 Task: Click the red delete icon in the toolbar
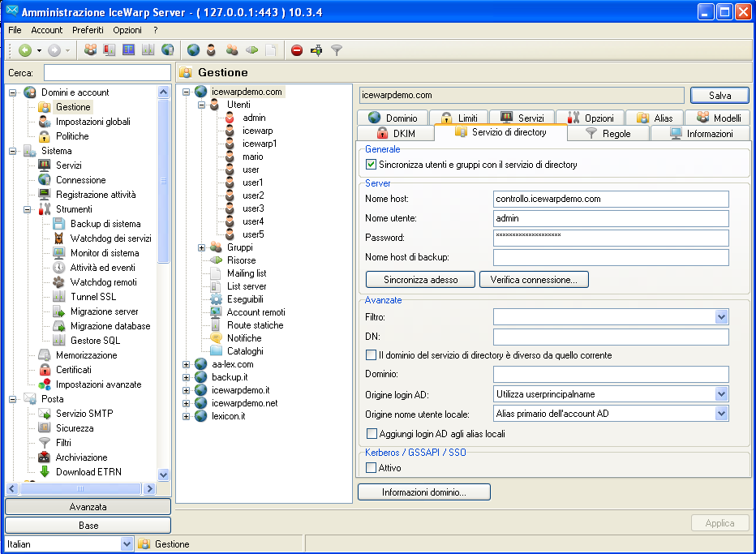tap(297, 50)
